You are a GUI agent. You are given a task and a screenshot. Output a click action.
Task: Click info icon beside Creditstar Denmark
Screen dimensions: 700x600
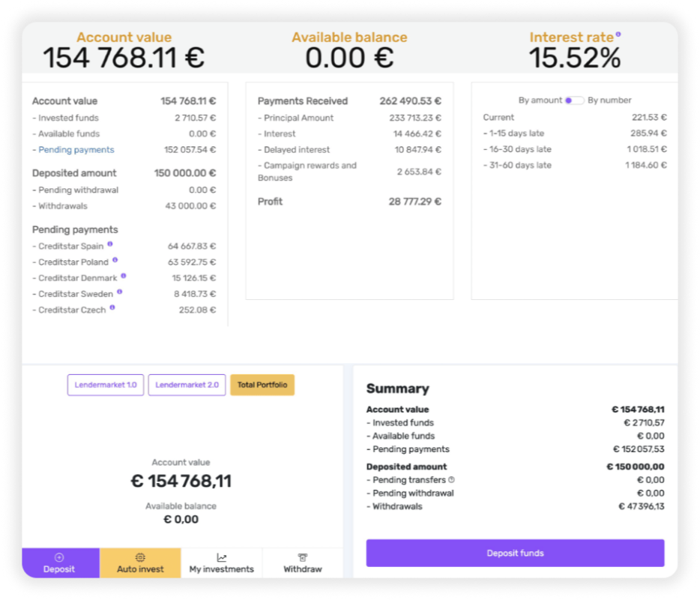coord(124,276)
